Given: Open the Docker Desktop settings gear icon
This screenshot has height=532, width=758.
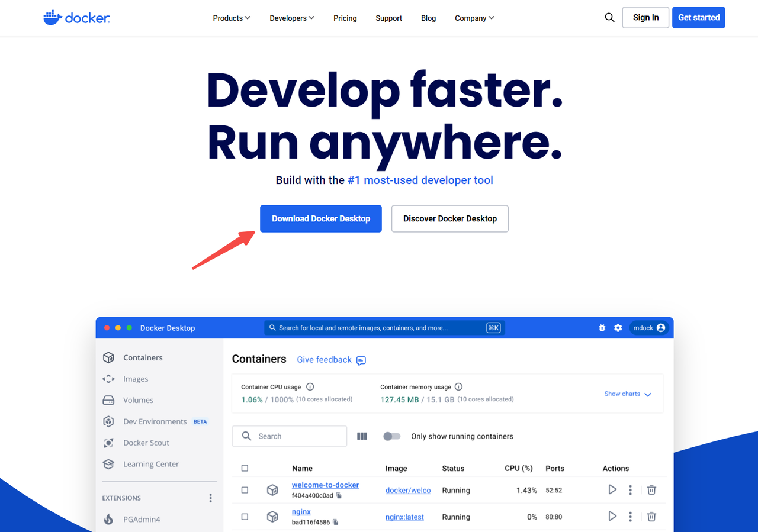Looking at the screenshot, I should (x=618, y=328).
